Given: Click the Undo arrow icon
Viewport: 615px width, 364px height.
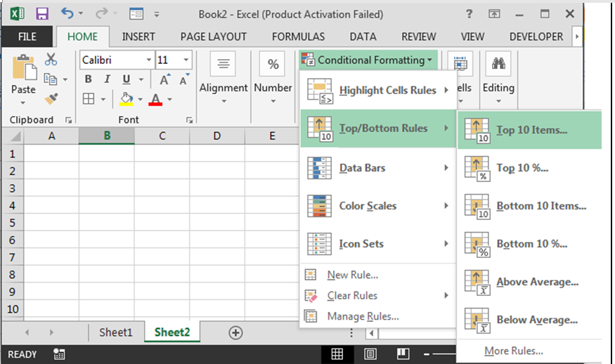Looking at the screenshot, I should 67,14.
